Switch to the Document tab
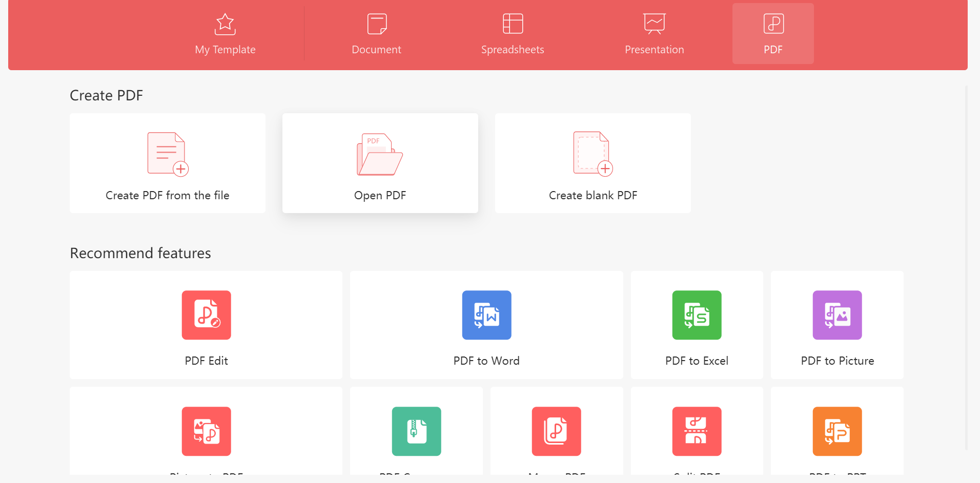This screenshot has height=483, width=980. point(376,33)
